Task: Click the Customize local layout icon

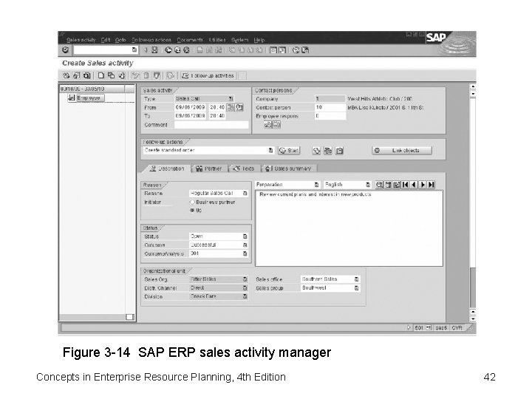Action: click(x=305, y=50)
